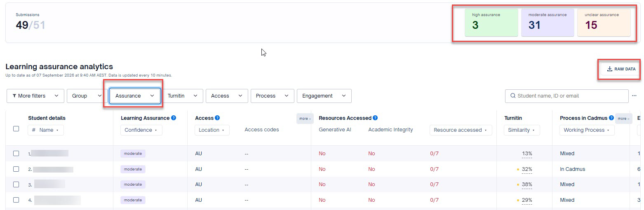Click moderate badge in student row 4
644x210 pixels.
(133, 200)
